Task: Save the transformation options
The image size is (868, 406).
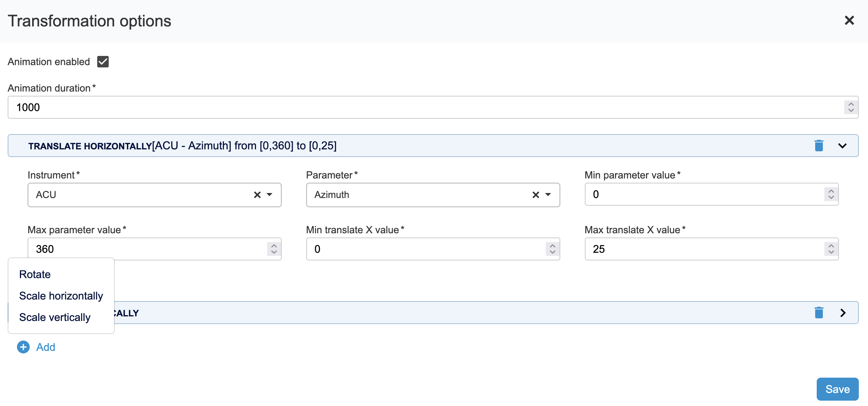Action: pyautogui.click(x=837, y=389)
